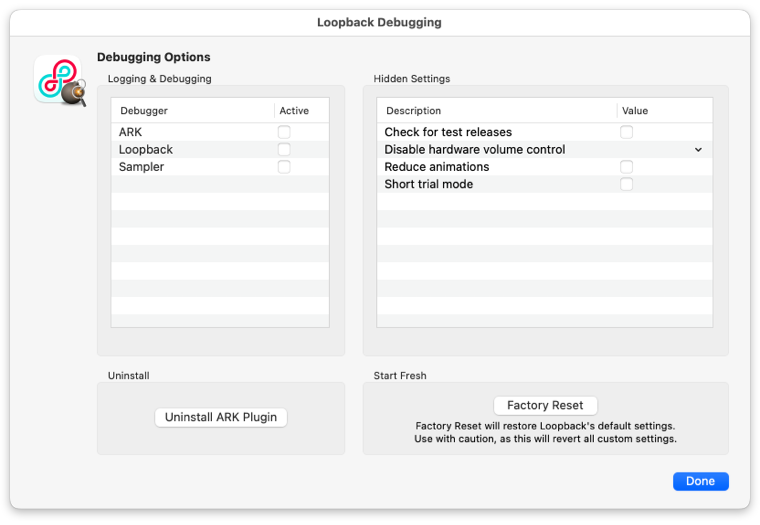Screen dimensions: 760x525
Task: Turn on Reduce animations checkbox
Action: [626, 167]
